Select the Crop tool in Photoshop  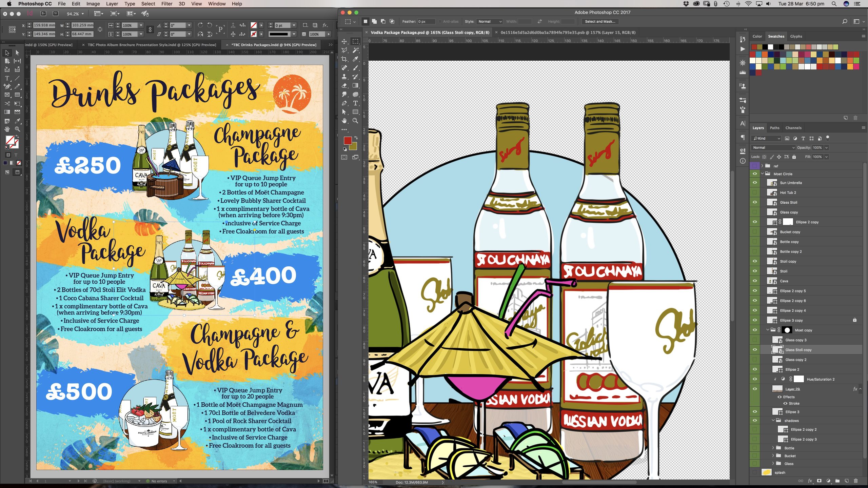[344, 59]
